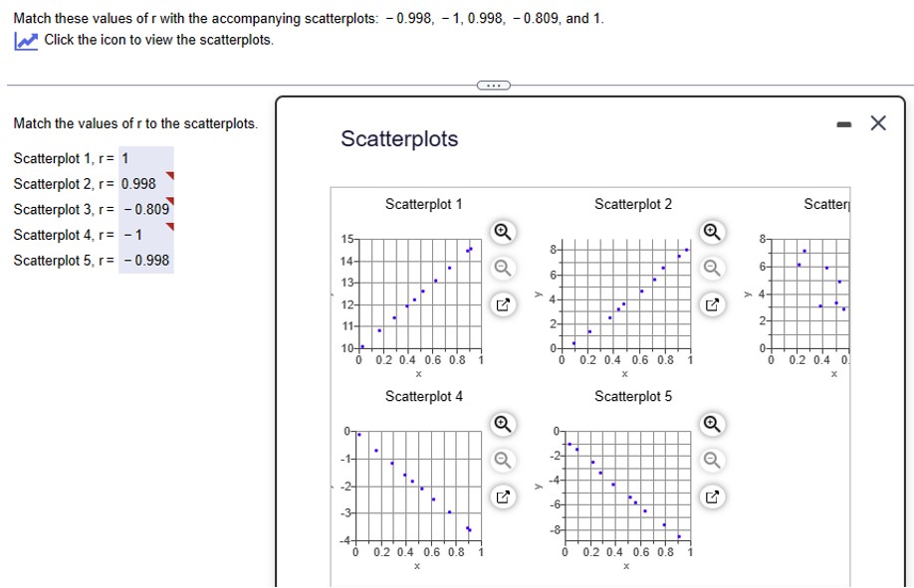Open Scatterplot 4 externally

502,495
